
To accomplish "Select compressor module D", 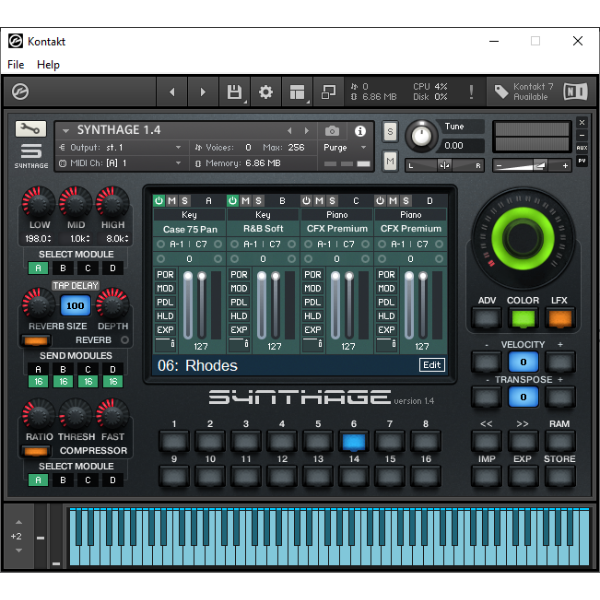I will (112, 480).
